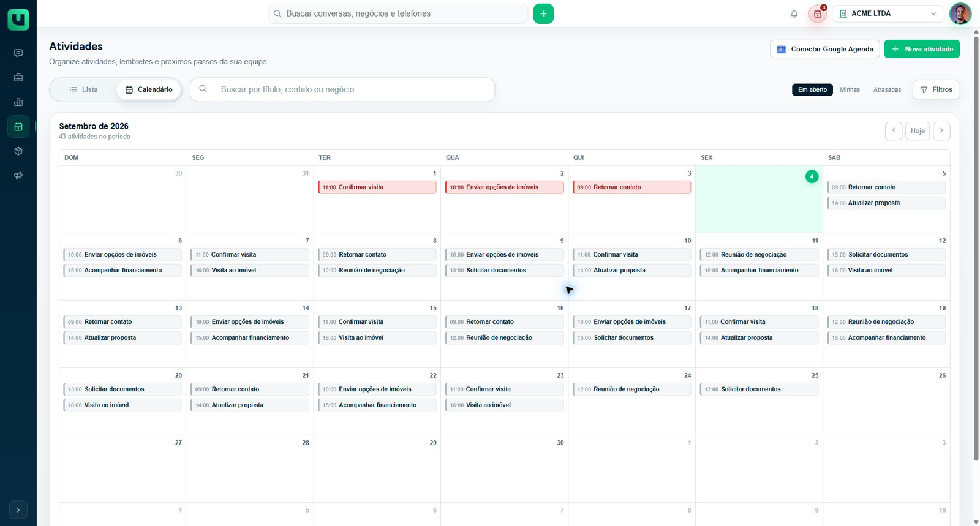Open the red calendar alerts icon with badge

pos(818,13)
